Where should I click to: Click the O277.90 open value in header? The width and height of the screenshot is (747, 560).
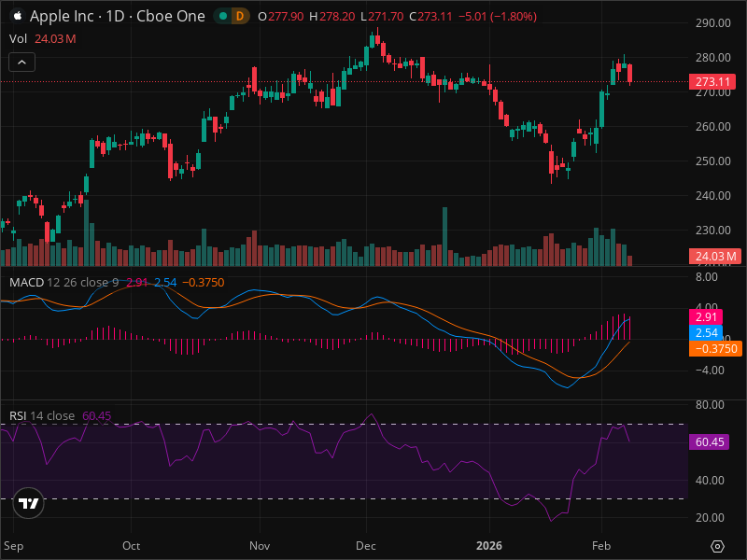coord(281,16)
